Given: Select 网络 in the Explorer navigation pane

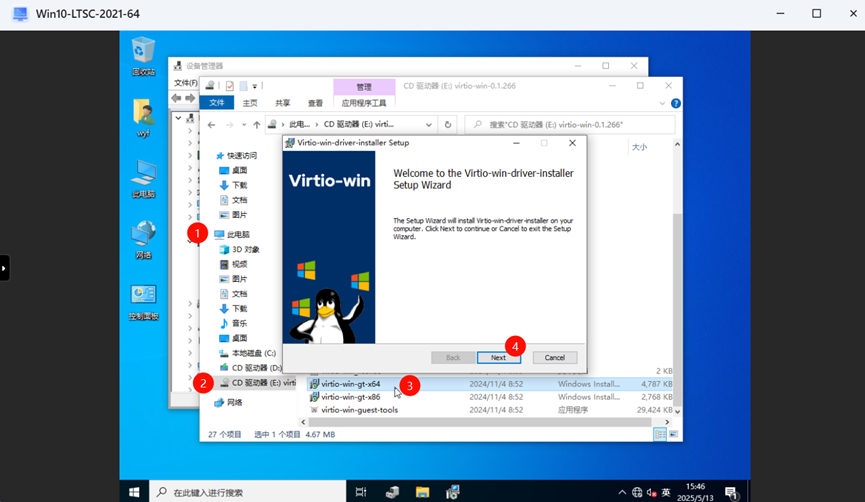Looking at the screenshot, I should 228,403.
